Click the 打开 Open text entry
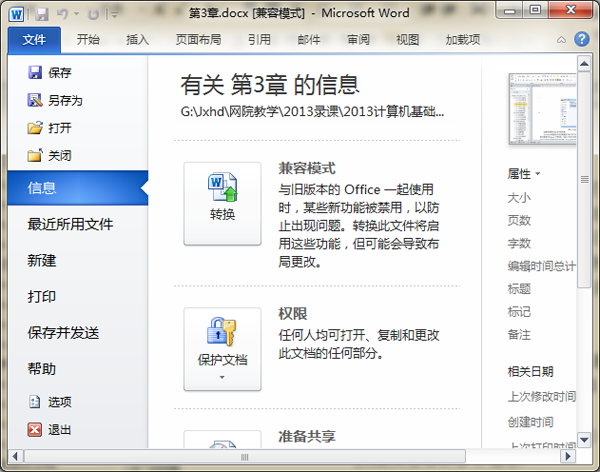This screenshot has height=472, width=600. coord(60,128)
